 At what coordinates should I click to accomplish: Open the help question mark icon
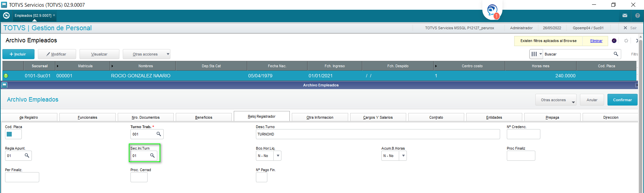[638, 15]
